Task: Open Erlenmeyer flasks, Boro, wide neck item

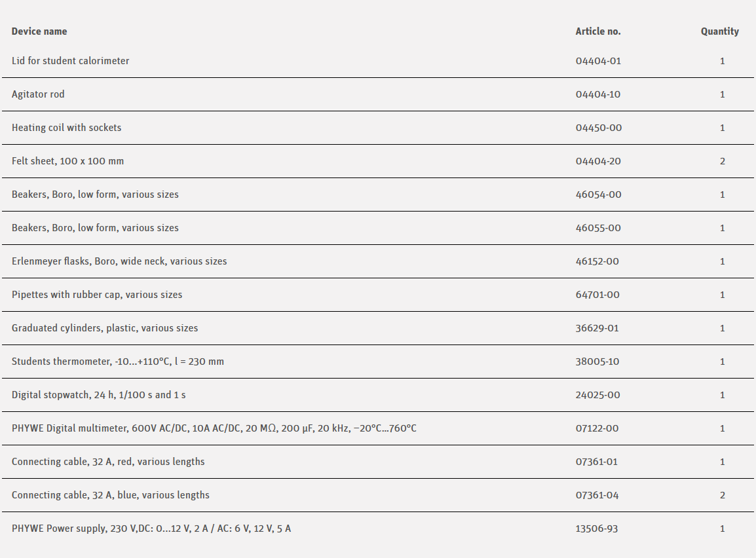Action: tap(119, 261)
